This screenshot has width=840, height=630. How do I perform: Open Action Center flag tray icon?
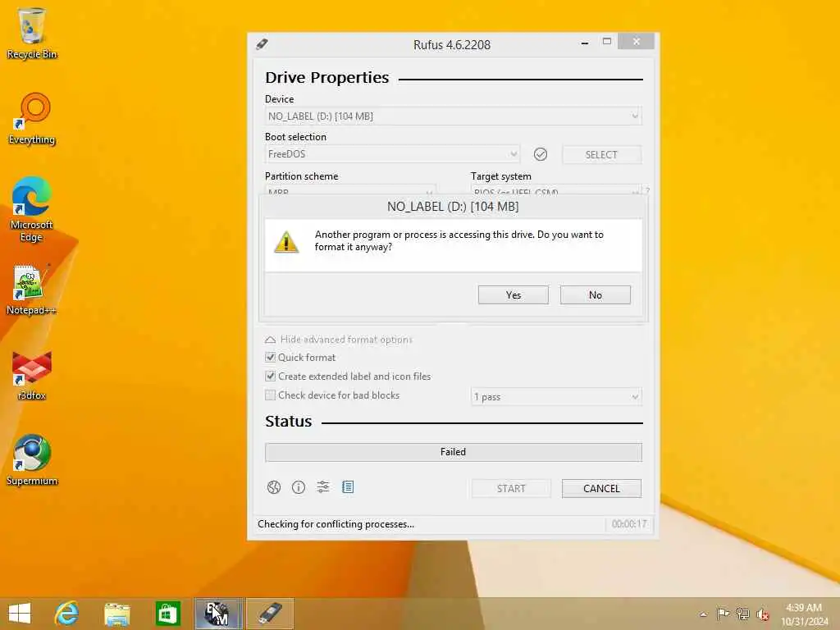click(723, 614)
